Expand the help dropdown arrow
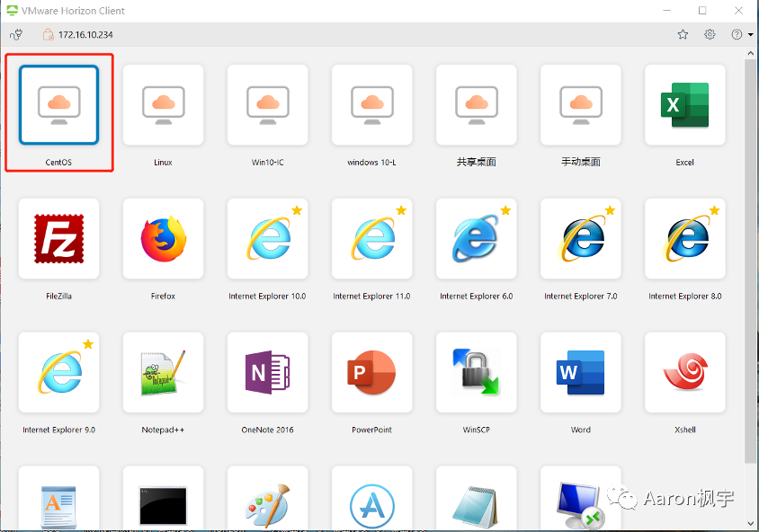759x532 pixels. click(750, 35)
